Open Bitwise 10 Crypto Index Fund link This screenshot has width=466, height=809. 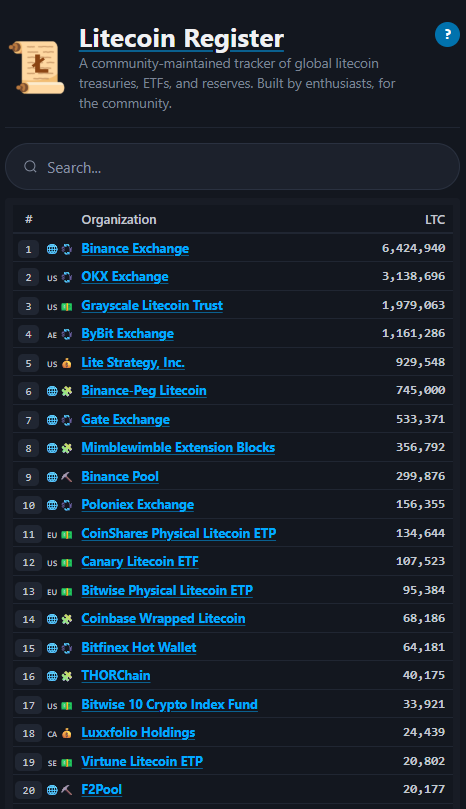[x=169, y=704]
